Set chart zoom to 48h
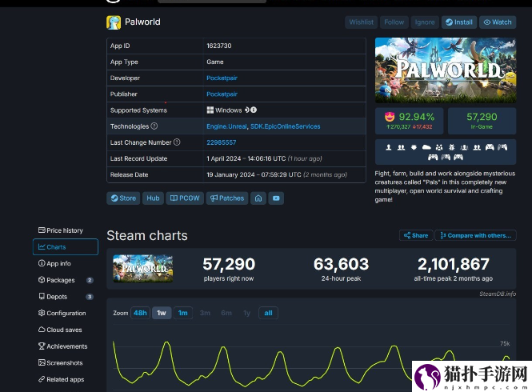 (140, 313)
